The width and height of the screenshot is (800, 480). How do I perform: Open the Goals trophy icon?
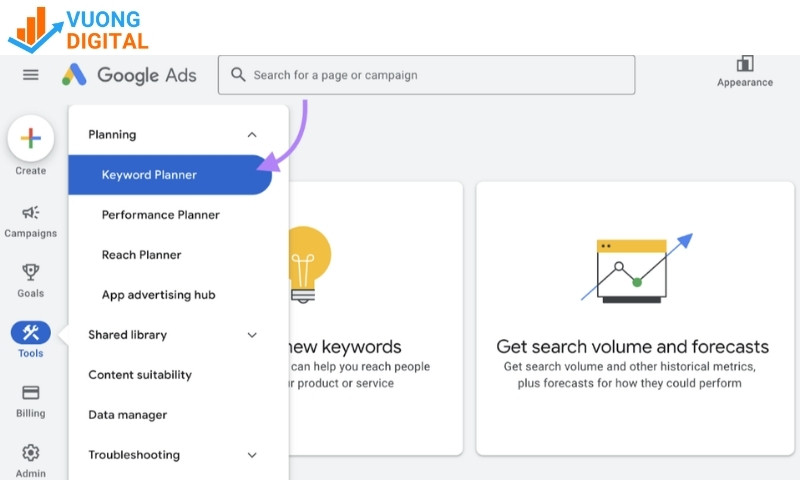pyautogui.click(x=31, y=272)
